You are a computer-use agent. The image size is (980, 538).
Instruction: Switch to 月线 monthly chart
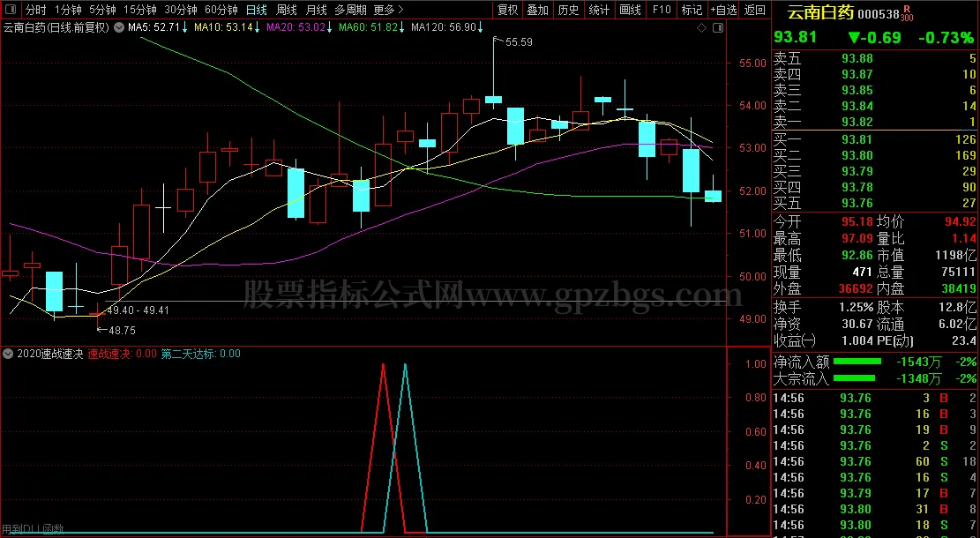click(317, 10)
